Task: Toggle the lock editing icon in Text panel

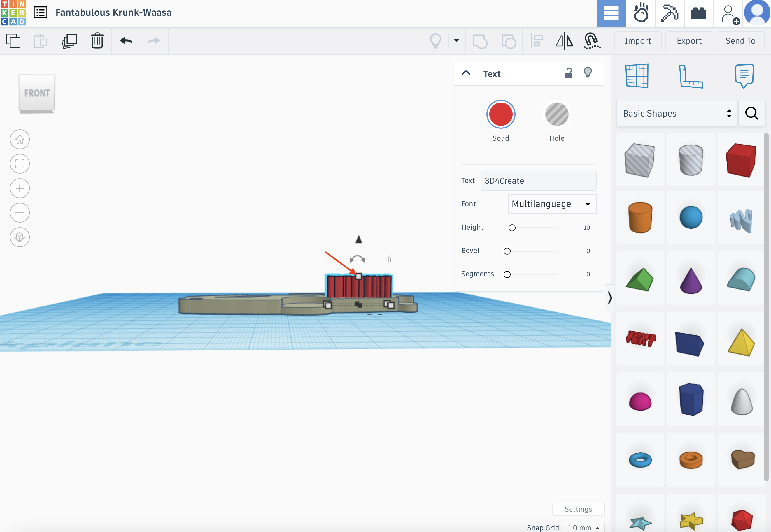Action: 568,73
